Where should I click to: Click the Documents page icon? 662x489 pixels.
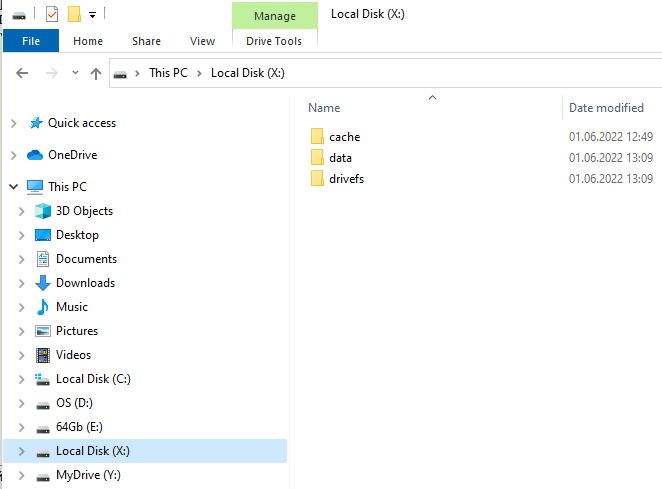[x=43, y=259]
